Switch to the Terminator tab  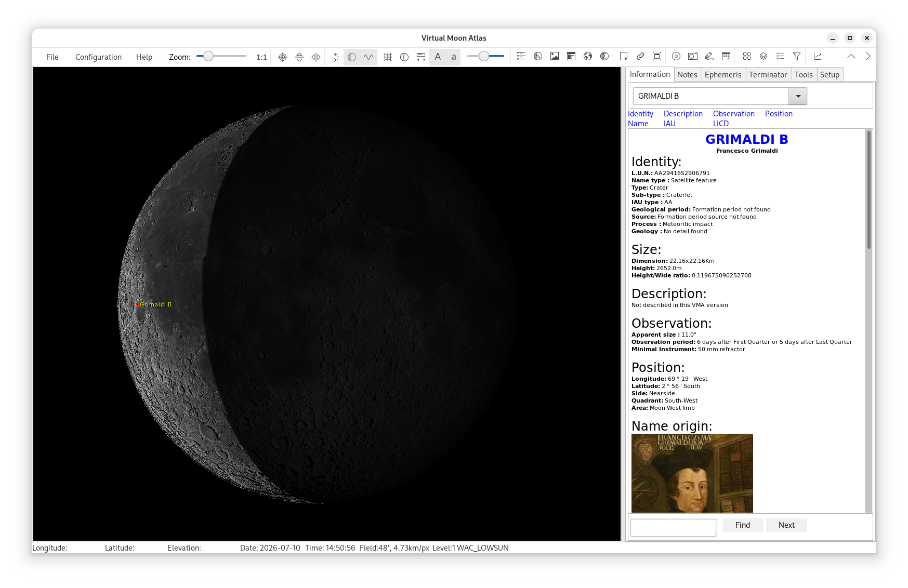tap(768, 75)
